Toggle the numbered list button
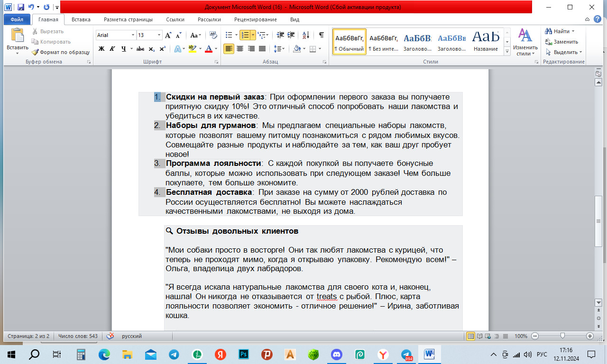 pyautogui.click(x=245, y=35)
